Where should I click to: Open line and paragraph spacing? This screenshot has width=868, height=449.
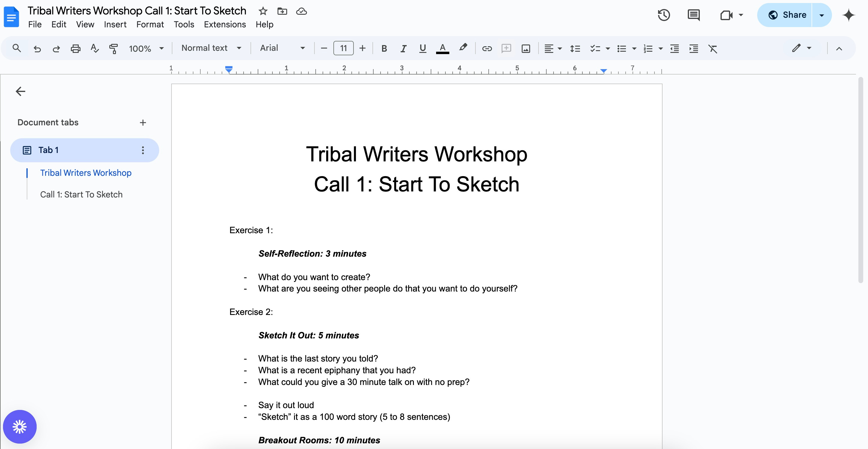[575, 49]
